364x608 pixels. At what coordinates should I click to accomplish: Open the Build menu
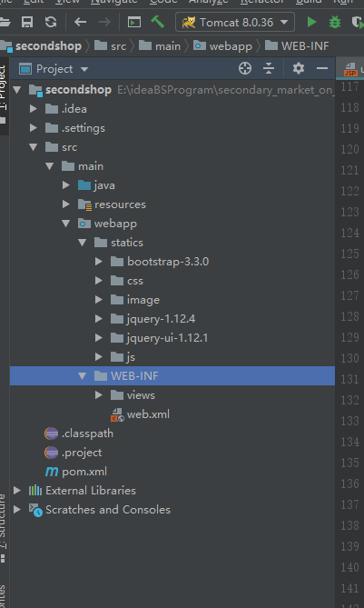309,2
